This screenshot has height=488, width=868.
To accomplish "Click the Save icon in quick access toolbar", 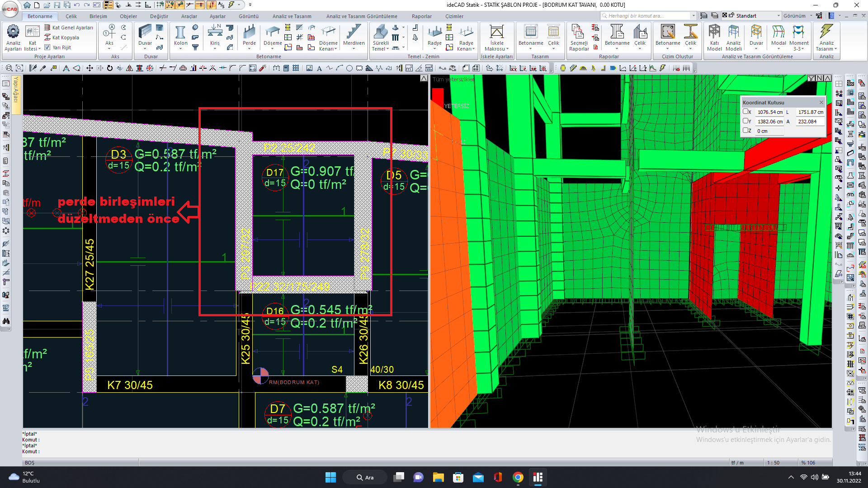I will [x=57, y=5].
